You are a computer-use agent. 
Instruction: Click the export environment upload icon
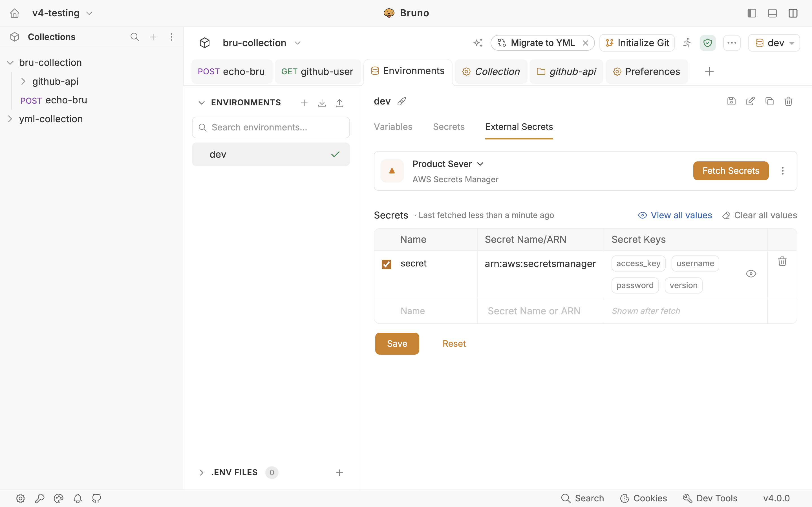(339, 103)
